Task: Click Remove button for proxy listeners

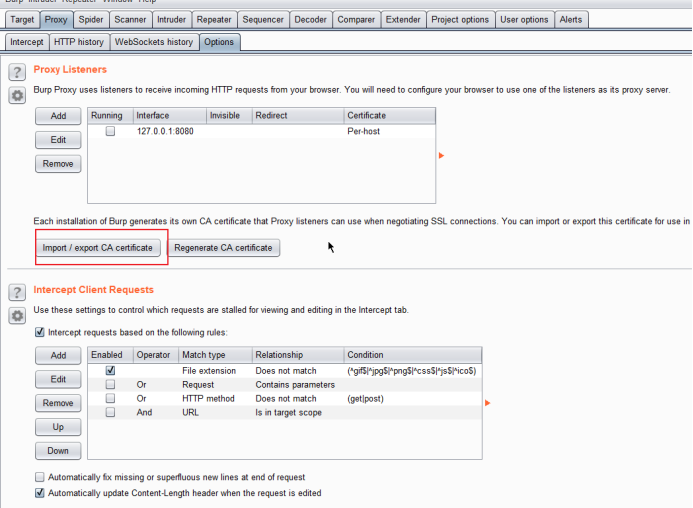Action: (58, 164)
